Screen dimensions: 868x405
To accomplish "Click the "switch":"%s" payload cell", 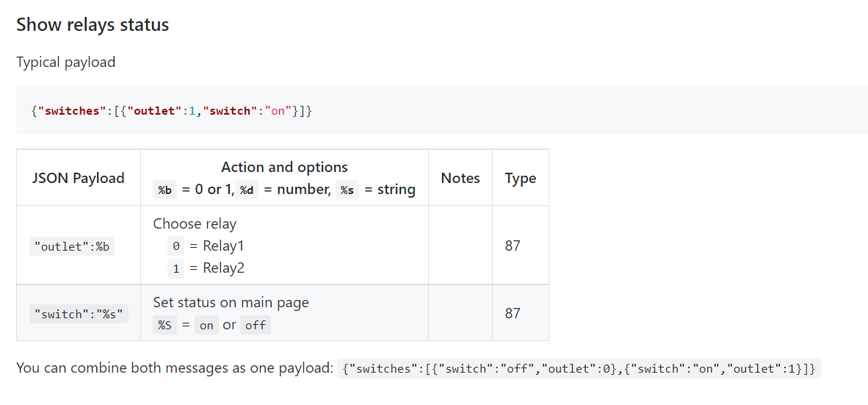I will click(79, 315).
